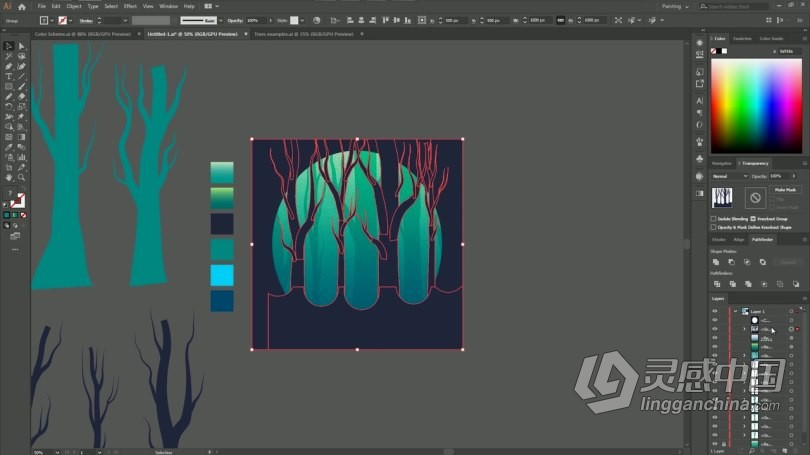
Task: Select the Paintbrush tool
Action: pyautogui.click(x=22, y=86)
